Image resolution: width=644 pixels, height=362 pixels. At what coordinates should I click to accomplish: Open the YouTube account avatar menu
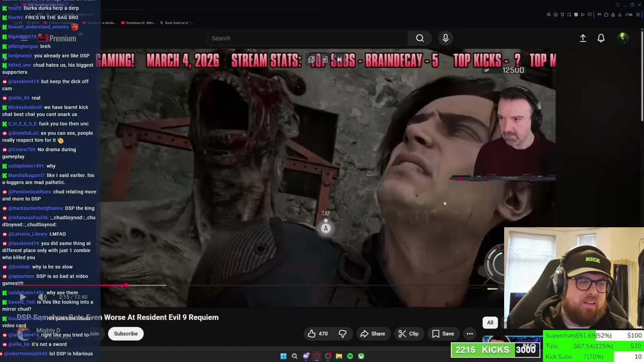point(622,38)
